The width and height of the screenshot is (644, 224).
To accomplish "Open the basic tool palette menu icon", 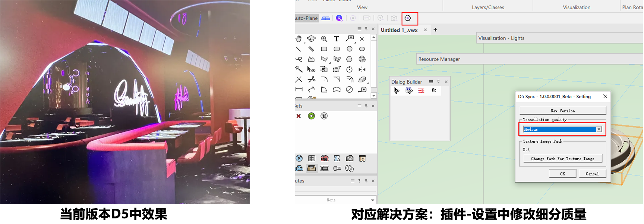I will [359, 29].
